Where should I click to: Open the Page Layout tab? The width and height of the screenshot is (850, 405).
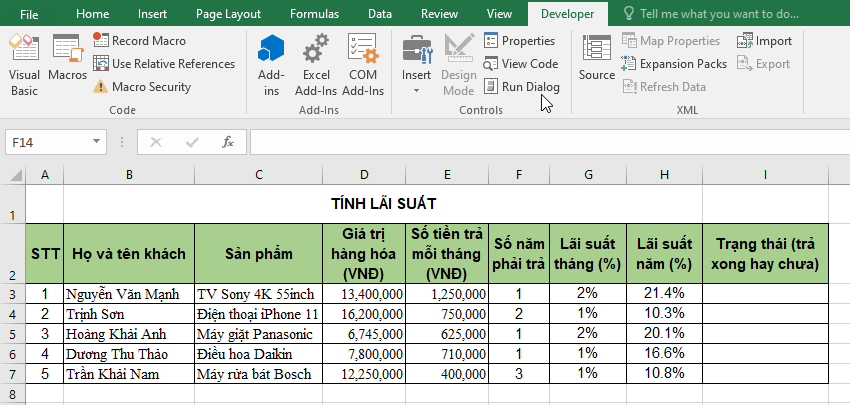(228, 14)
